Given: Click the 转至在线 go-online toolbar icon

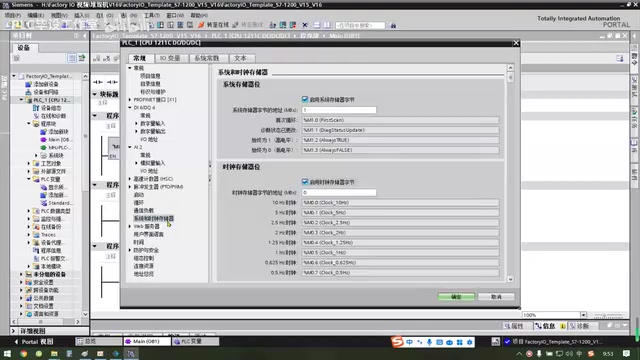Looking at the screenshot, I should 201,25.
